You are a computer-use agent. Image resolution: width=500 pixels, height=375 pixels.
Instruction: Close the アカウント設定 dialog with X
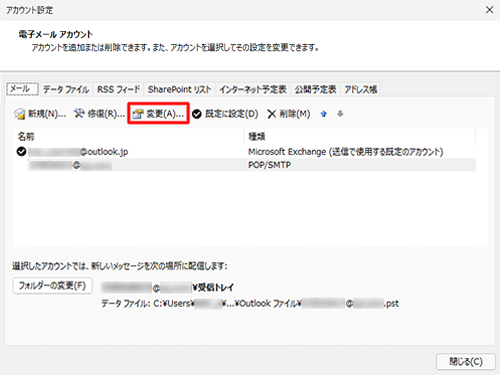[489, 10]
